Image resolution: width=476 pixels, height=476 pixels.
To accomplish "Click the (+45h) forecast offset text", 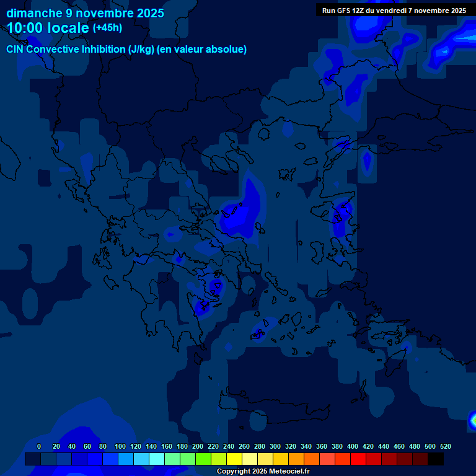I will (107, 28).
